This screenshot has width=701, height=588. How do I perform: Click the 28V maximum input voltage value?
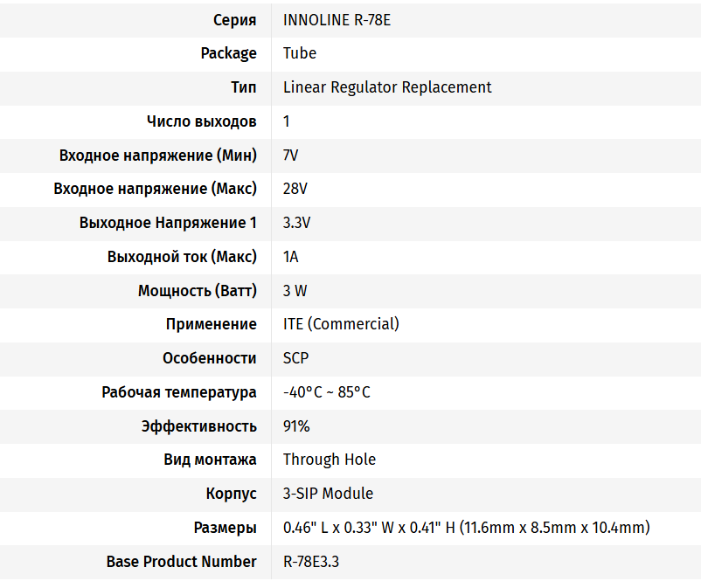295,189
